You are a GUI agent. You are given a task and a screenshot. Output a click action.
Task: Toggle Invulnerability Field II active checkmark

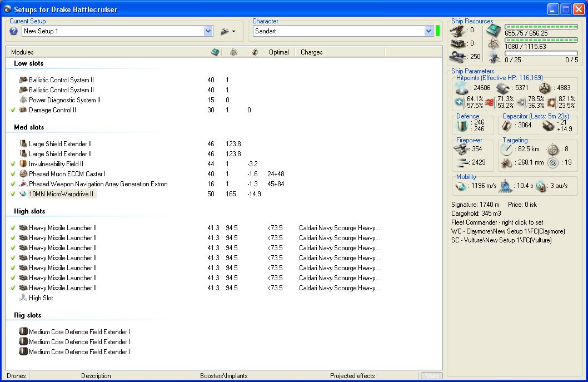point(13,164)
